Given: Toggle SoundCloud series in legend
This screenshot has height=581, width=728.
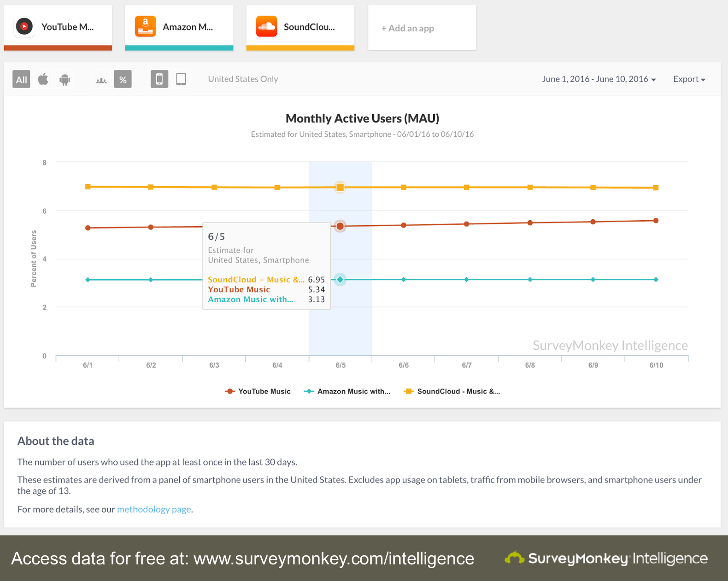Looking at the screenshot, I should (452, 391).
